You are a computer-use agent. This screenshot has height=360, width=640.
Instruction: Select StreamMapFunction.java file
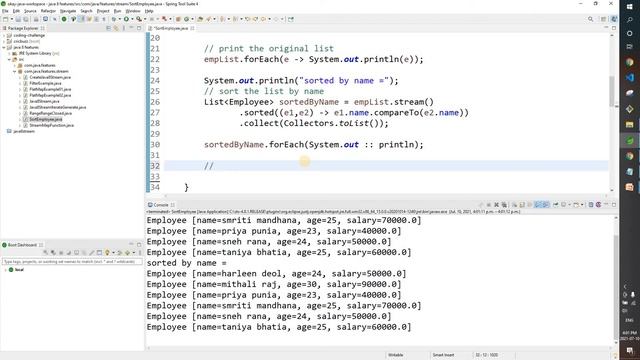pos(51,125)
